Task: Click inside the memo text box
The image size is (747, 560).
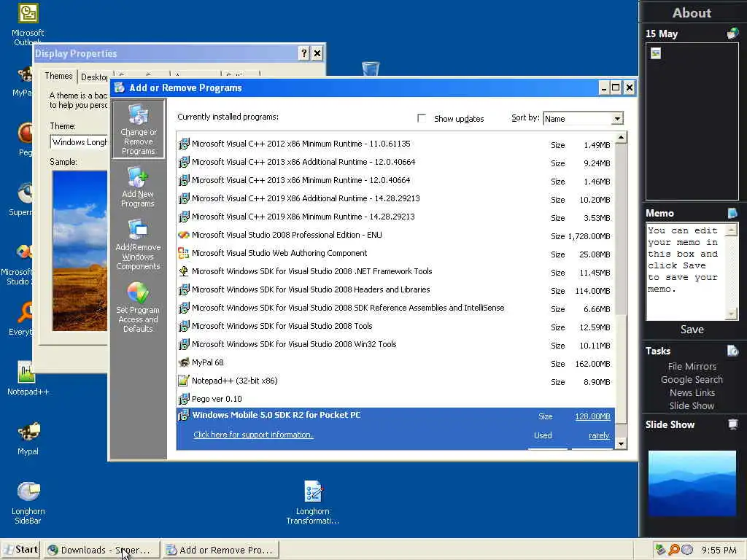Action: click(x=686, y=271)
